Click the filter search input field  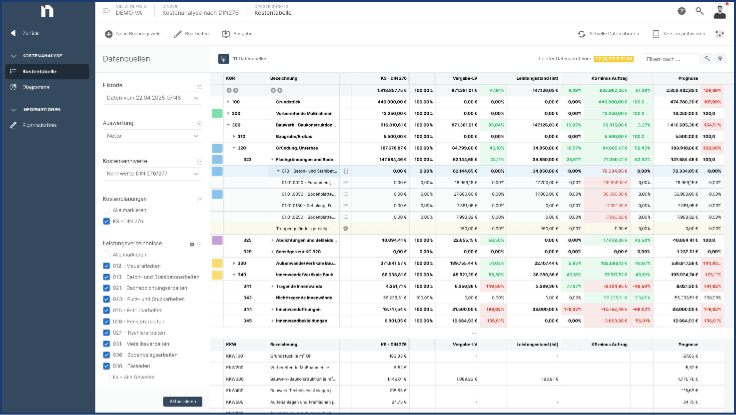pyautogui.click(x=670, y=59)
